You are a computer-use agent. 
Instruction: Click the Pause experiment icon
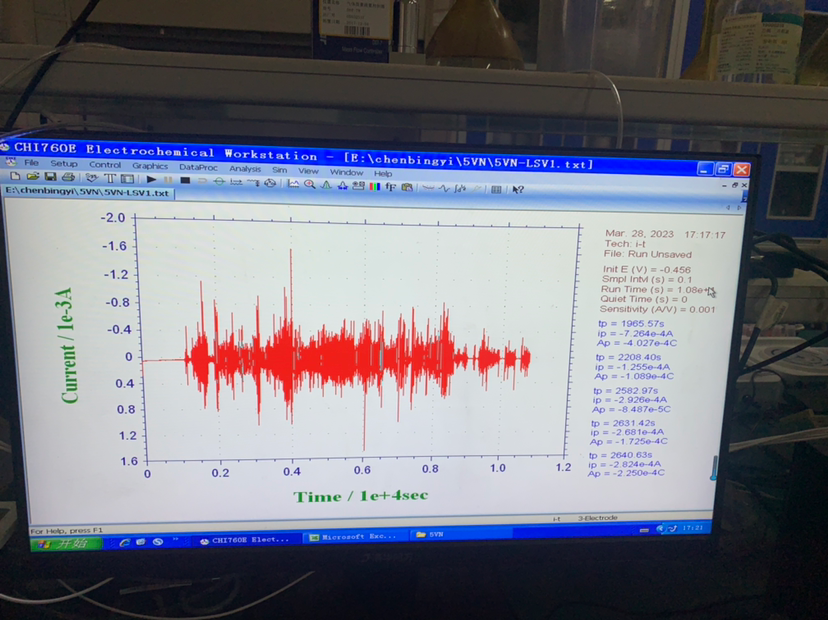168,180
